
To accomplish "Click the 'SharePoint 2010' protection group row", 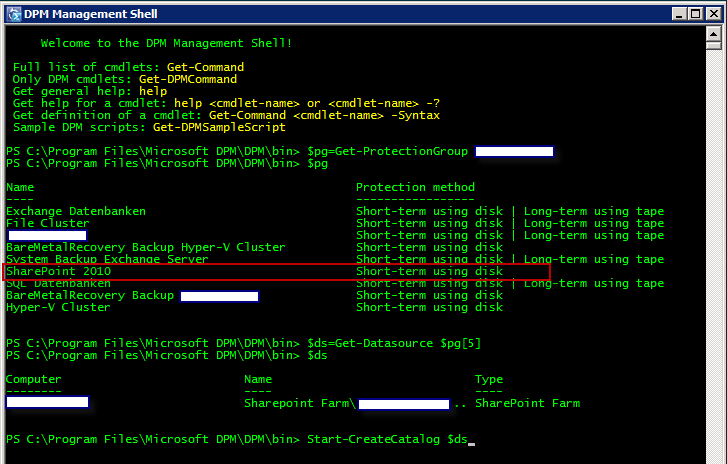I will tap(277, 271).
